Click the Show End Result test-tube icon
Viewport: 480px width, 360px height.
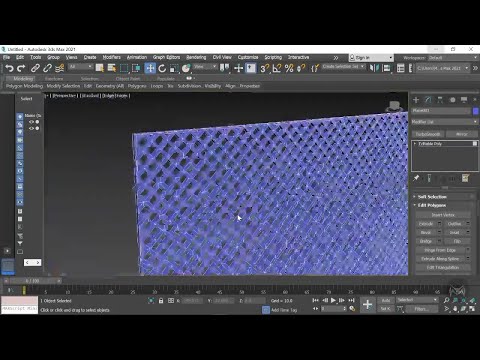pos(429,178)
